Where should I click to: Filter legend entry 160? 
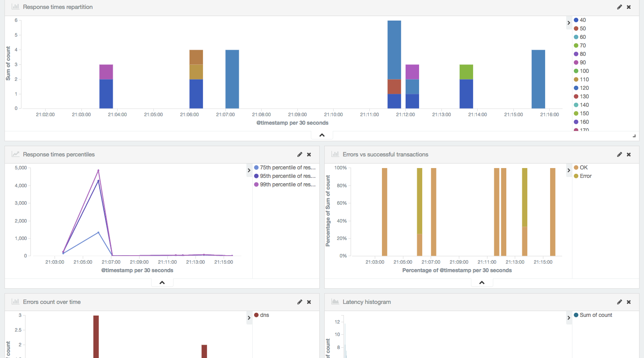click(x=581, y=122)
